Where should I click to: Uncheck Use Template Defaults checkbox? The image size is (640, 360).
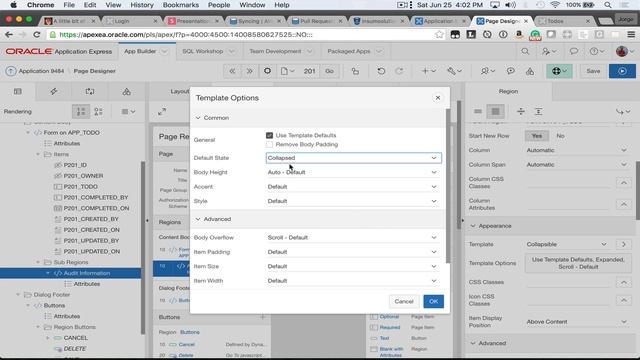(269, 135)
